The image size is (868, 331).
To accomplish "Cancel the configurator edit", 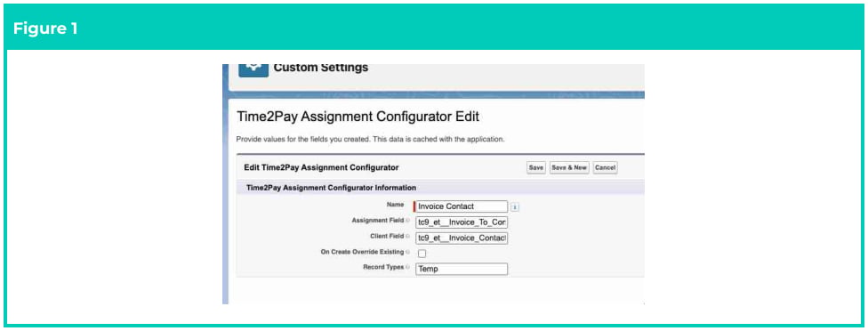I will tap(605, 167).
